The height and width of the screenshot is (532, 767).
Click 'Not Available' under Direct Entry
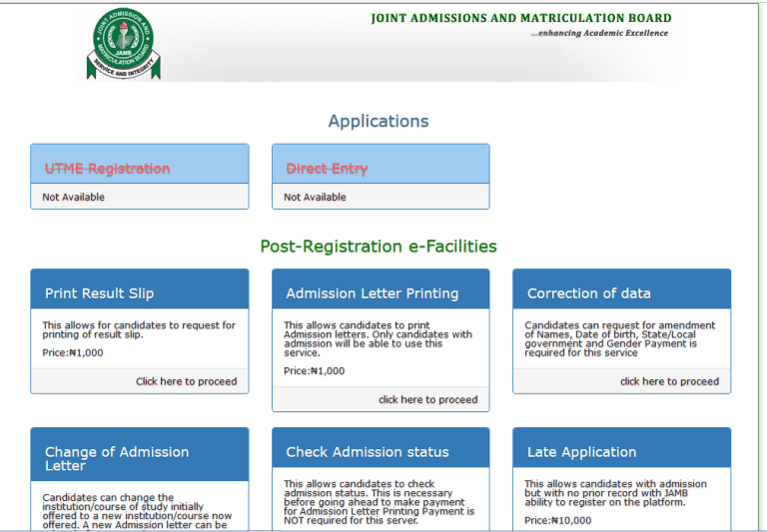point(315,197)
